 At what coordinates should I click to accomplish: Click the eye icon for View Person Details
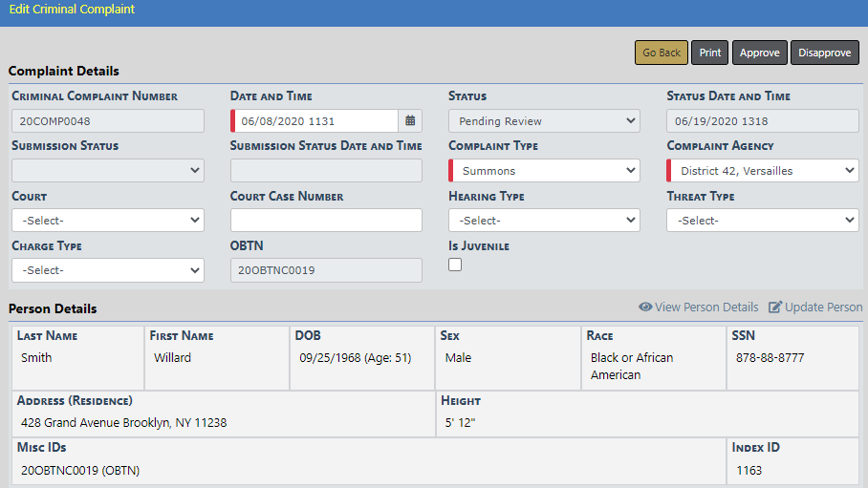[645, 308]
